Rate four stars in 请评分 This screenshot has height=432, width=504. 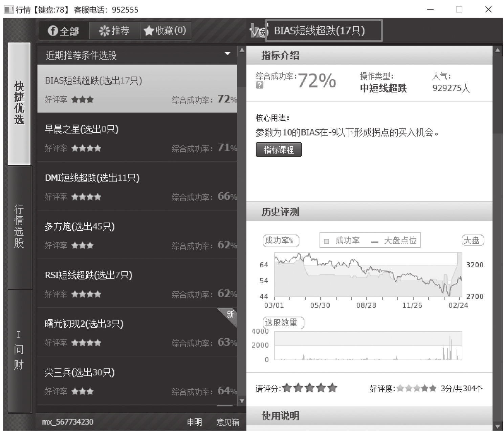tap(321, 388)
